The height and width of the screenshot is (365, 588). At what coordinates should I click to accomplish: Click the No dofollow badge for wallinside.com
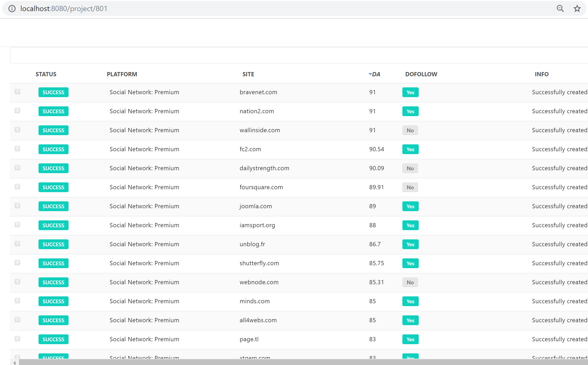[x=410, y=130]
